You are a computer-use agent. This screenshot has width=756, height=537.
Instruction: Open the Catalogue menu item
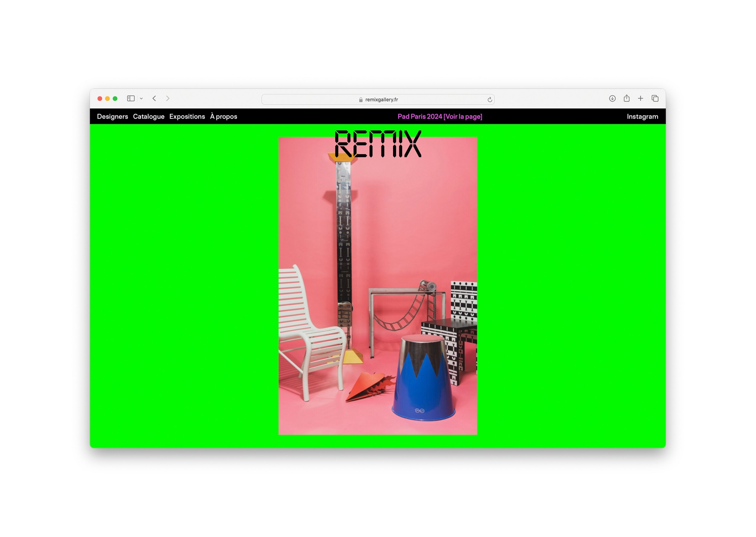pos(148,116)
